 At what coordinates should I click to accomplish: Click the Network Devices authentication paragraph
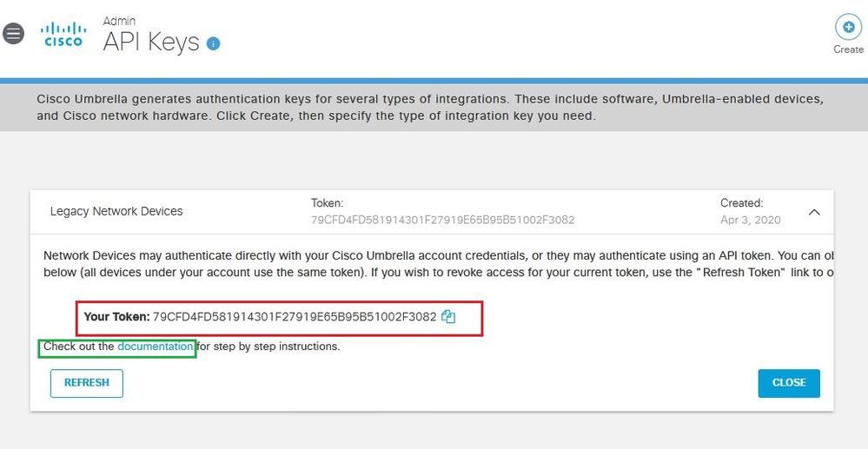point(439,265)
